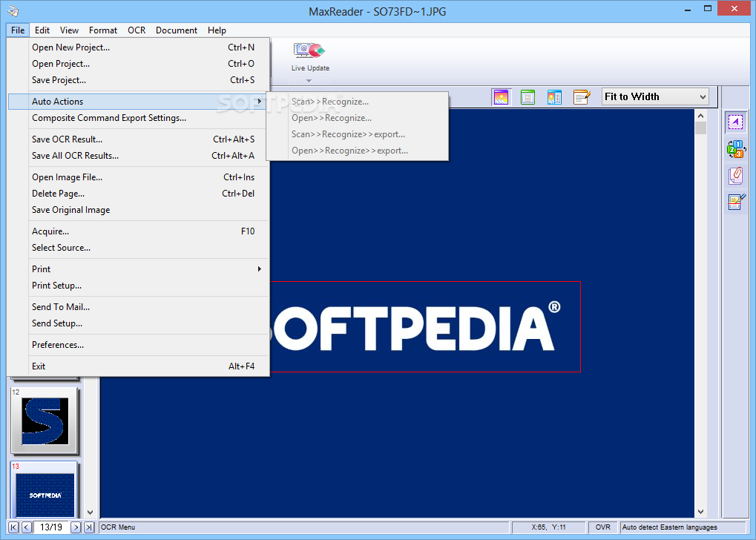Open the Edit menu
The width and height of the screenshot is (756, 540).
point(42,30)
